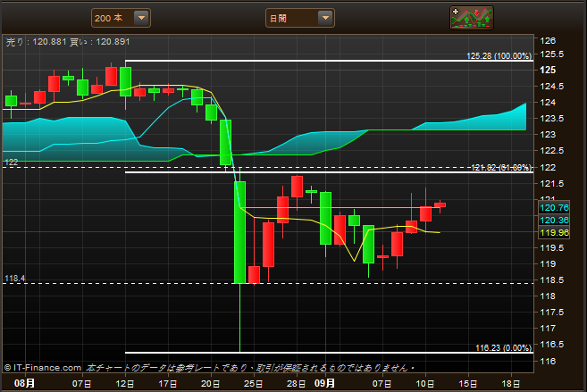Click the IT-Finance.com copyright text

[x=43, y=368]
